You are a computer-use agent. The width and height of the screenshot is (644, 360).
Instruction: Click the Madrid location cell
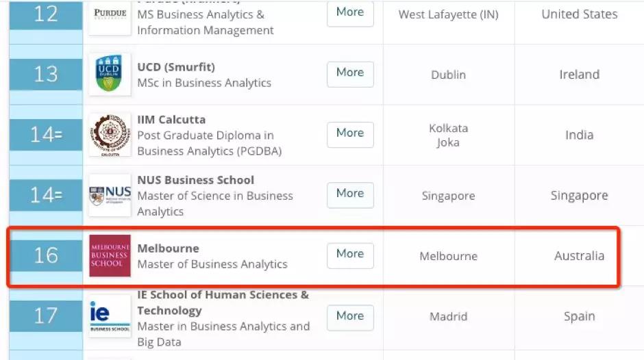[x=448, y=317]
